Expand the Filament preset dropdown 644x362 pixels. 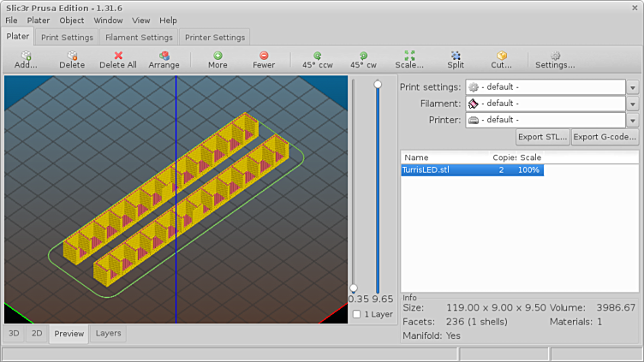coord(632,104)
